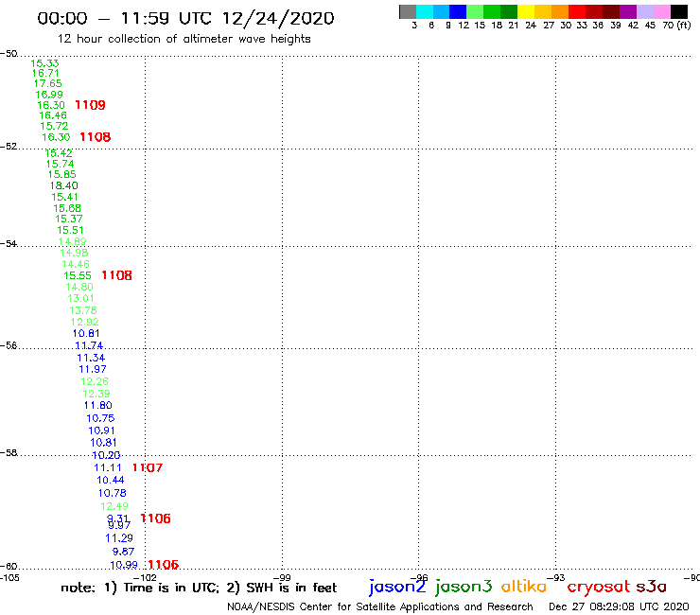Click the wave height value 16.99
The image size is (700, 615).
point(49,95)
